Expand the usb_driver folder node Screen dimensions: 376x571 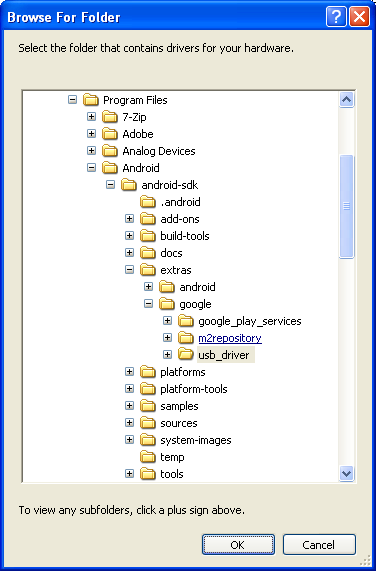click(167, 354)
